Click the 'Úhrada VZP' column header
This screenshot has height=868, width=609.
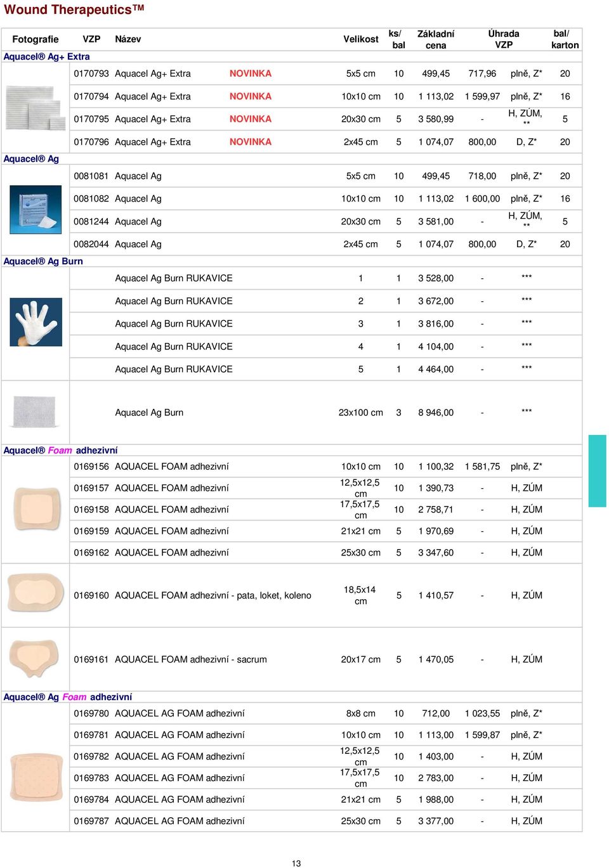[x=504, y=39]
